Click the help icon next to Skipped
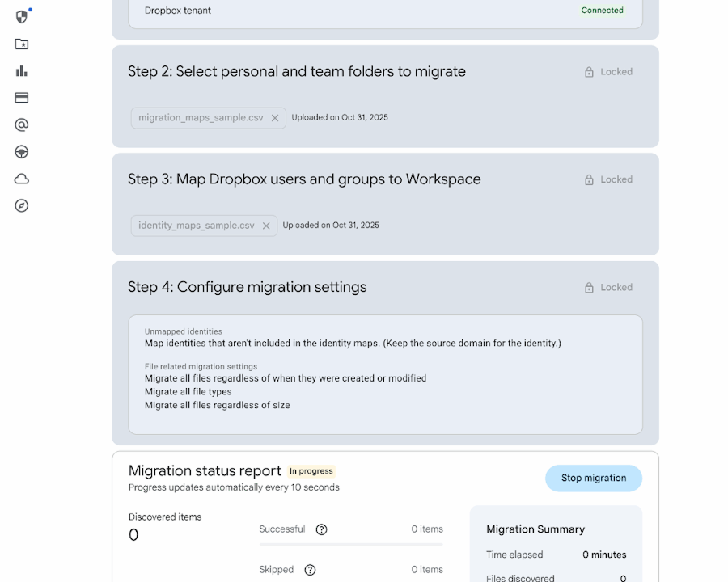Image resolution: width=728 pixels, height=582 pixels. click(310, 569)
